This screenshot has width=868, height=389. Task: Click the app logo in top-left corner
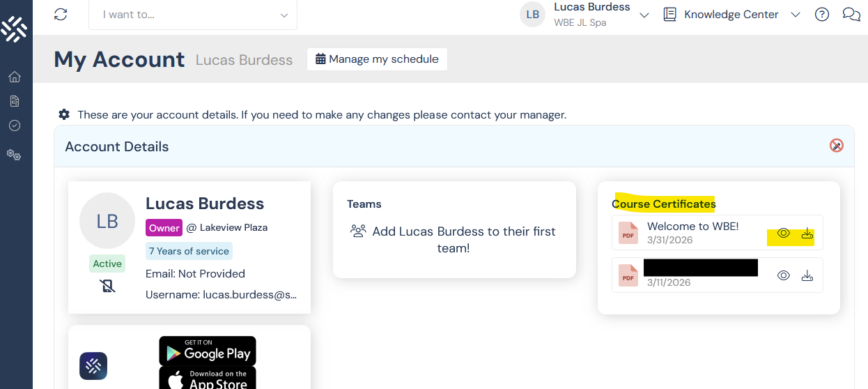click(x=14, y=28)
